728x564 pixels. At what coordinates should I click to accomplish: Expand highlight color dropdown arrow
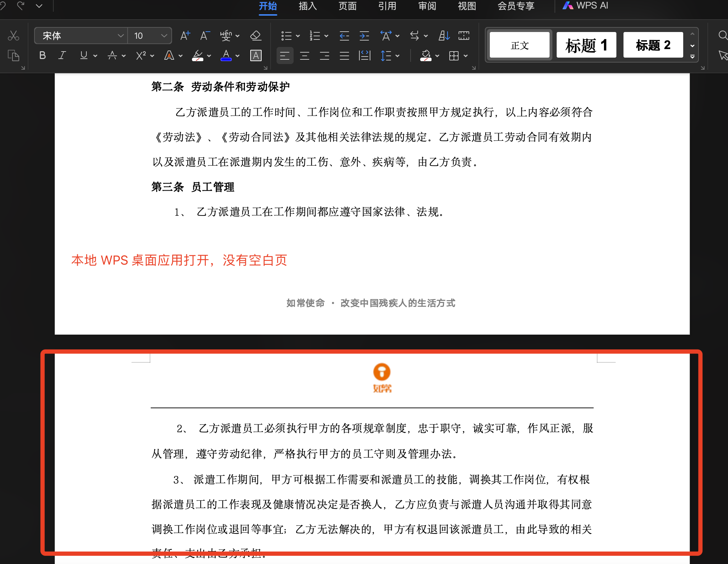209,56
